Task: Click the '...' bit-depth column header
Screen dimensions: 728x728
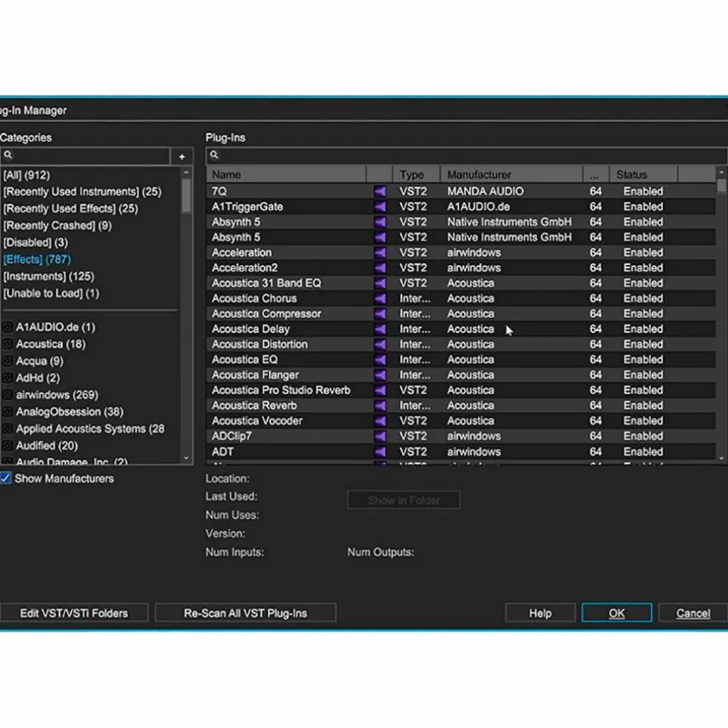Action: 596,175
